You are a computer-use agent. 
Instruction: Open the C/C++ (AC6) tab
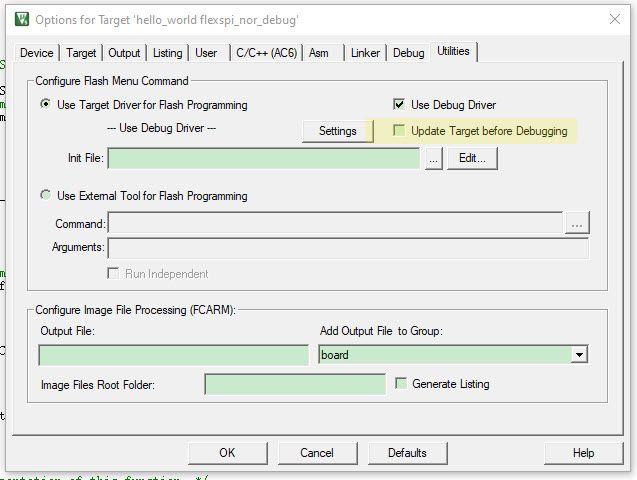pyautogui.click(x=266, y=53)
